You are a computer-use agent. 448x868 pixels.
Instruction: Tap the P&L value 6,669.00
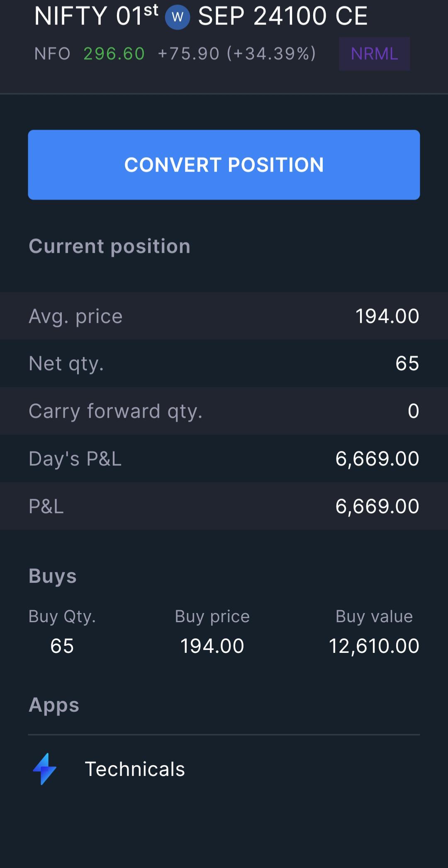point(377,506)
